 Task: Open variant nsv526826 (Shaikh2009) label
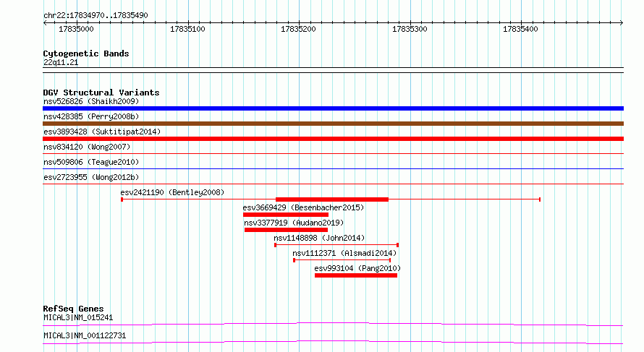91,101
